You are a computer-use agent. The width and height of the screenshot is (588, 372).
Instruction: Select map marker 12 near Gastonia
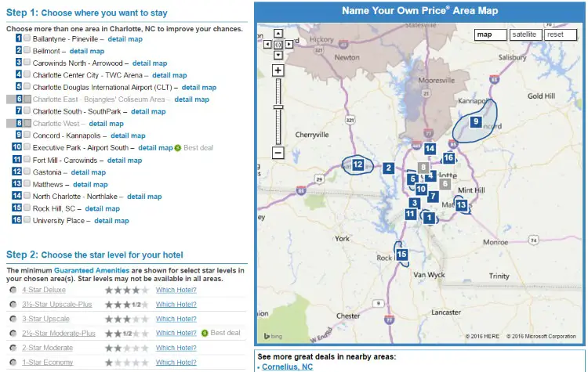pyautogui.click(x=358, y=164)
